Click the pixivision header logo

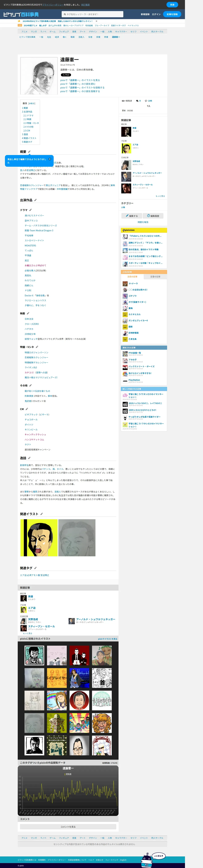click(x=129, y=230)
